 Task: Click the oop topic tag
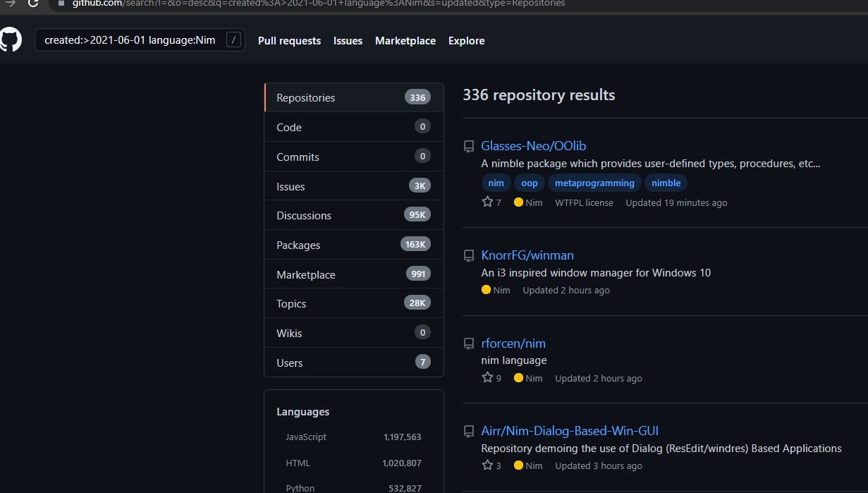click(530, 183)
